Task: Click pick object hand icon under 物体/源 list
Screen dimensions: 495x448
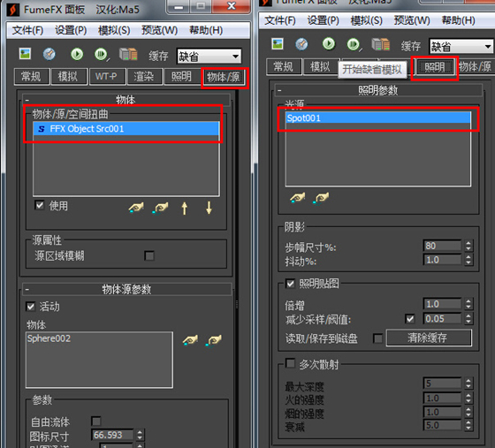Action: point(136,208)
